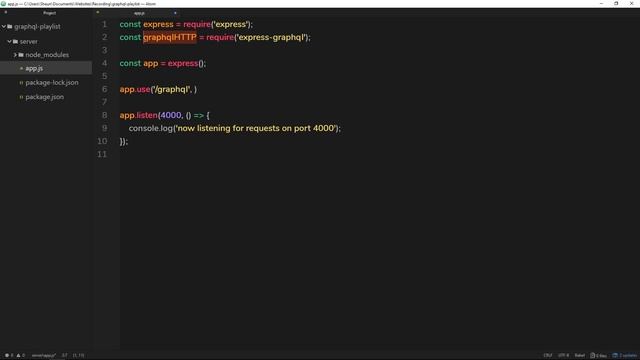
Task: Collapse the graphql-playlist root folder
Action: tap(4, 27)
